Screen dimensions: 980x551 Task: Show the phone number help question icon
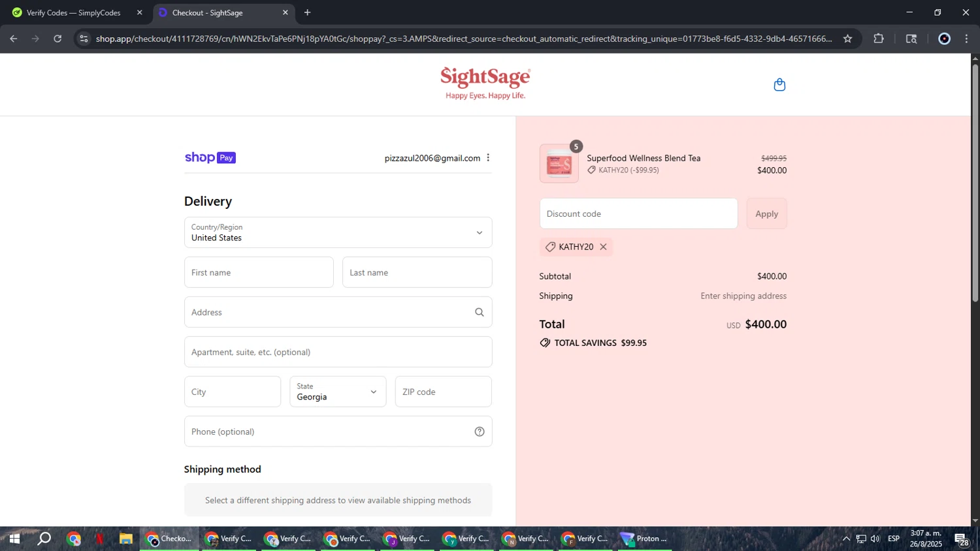[x=480, y=432]
